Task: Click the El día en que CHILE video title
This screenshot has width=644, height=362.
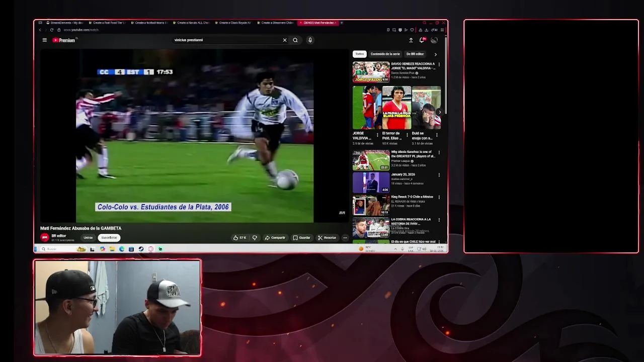Action: [x=413, y=242]
